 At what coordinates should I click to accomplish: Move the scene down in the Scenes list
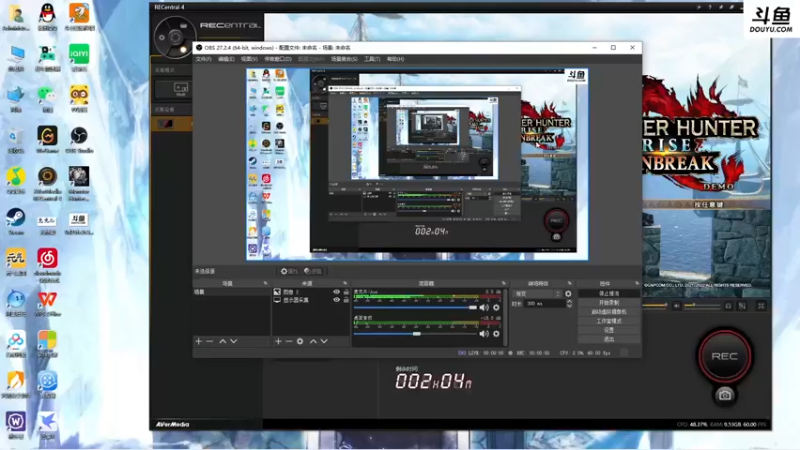pos(234,341)
